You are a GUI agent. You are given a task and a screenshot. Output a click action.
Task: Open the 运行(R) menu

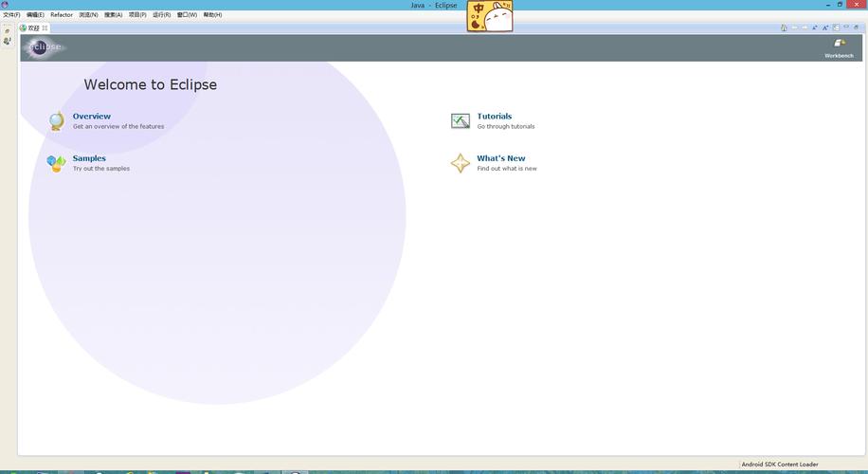pyautogui.click(x=162, y=15)
